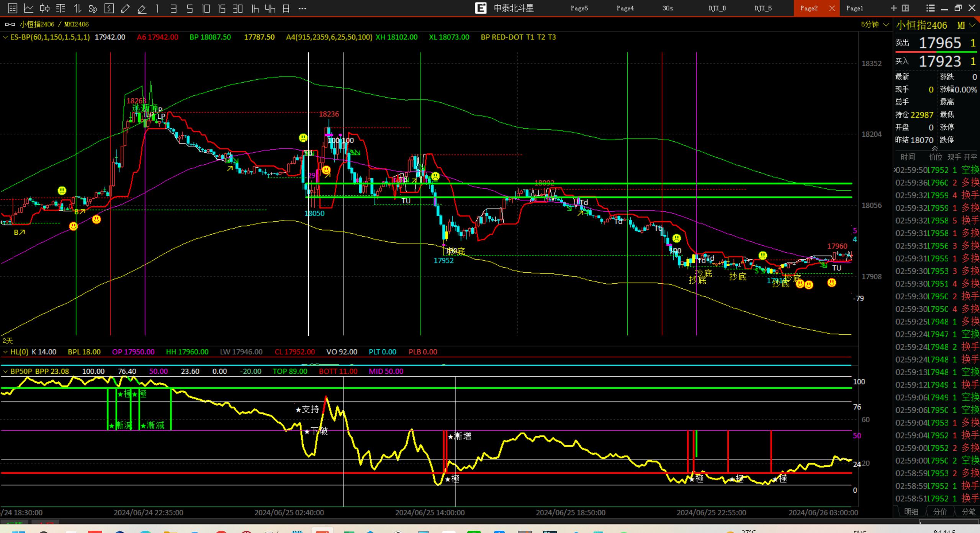Open the window layout grid icon
This screenshot has width=980, height=533.
tap(905, 8)
